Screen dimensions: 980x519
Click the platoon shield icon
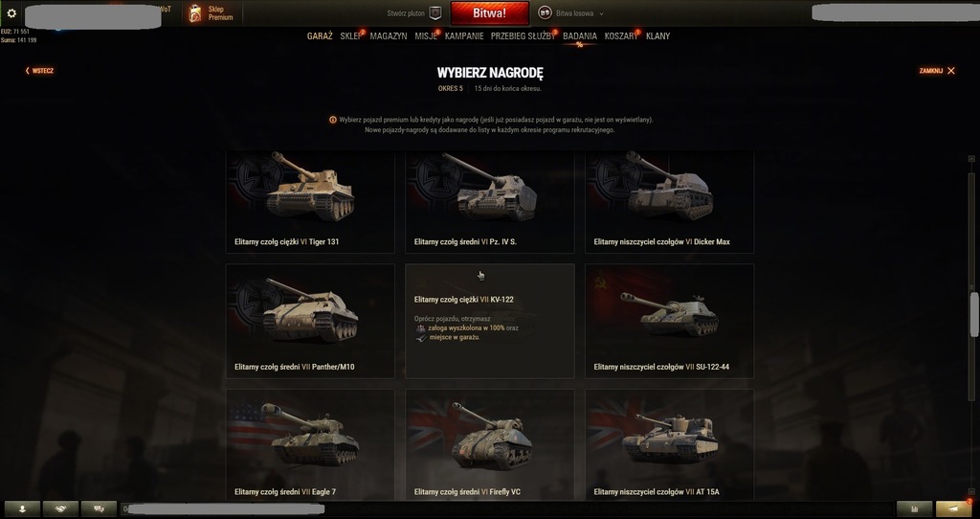click(436, 13)
